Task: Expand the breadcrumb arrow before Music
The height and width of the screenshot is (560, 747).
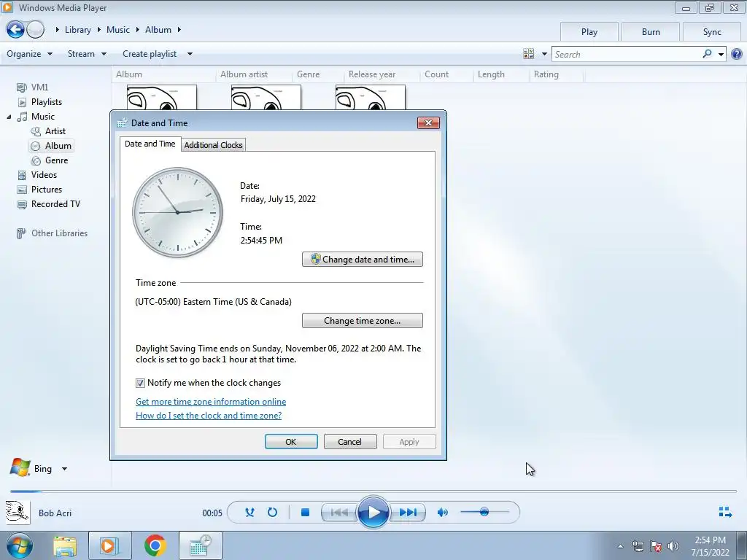Action: [x=99, y=29]
